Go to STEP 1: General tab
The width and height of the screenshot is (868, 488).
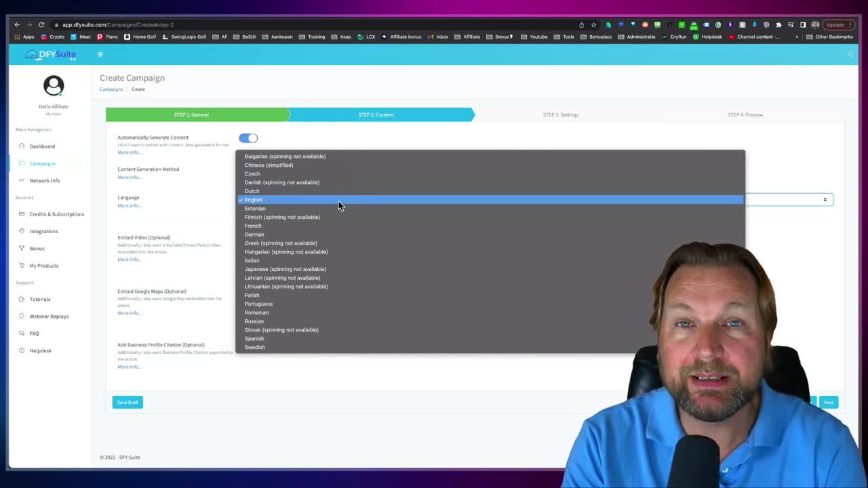pyautogui.click(x=197, y=115)
